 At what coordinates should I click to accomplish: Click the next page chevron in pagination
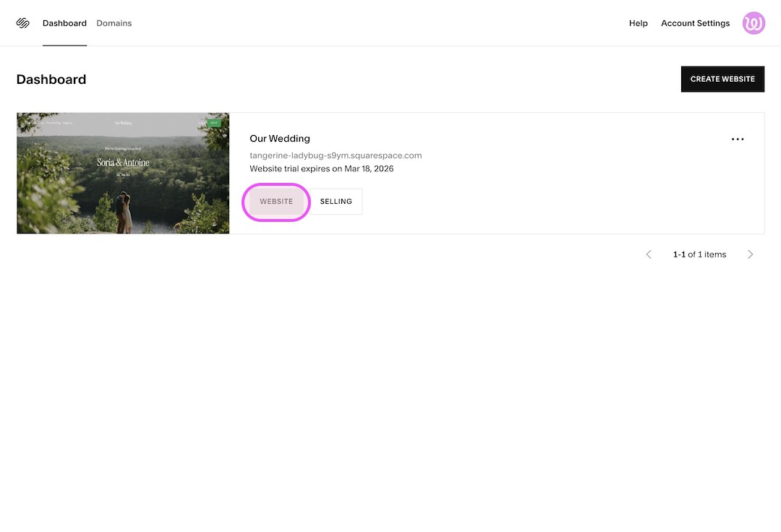pos(750,254)
